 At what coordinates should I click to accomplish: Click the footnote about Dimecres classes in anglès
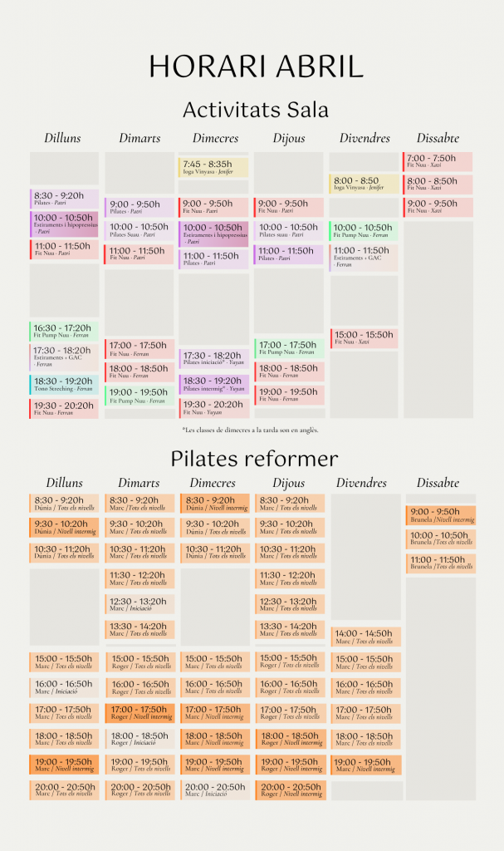click(x=250, y=430)
